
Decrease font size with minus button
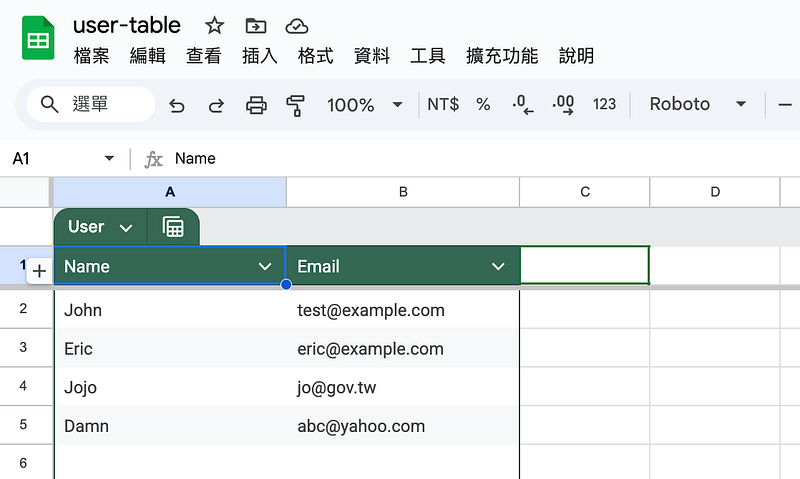point(785,105)
